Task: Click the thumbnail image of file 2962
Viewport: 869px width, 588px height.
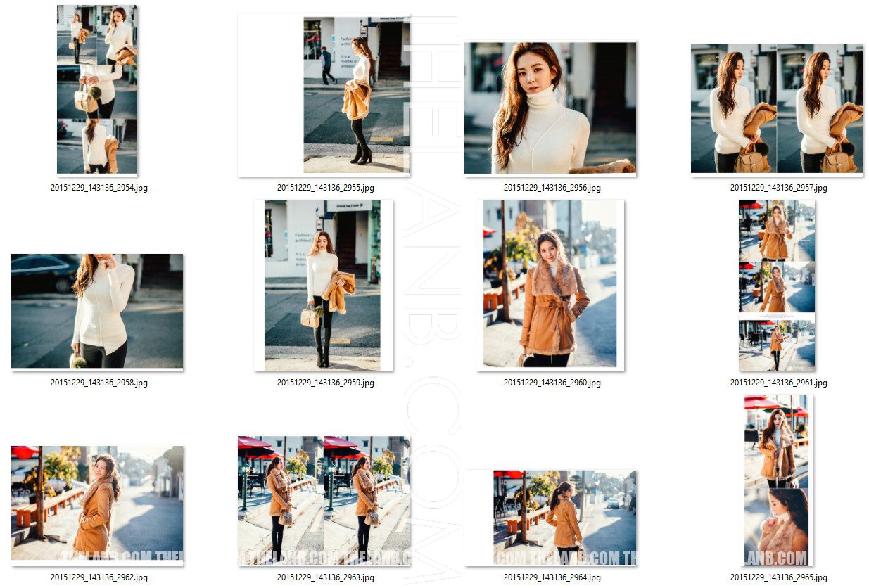Action: click(x=97, y=504)
